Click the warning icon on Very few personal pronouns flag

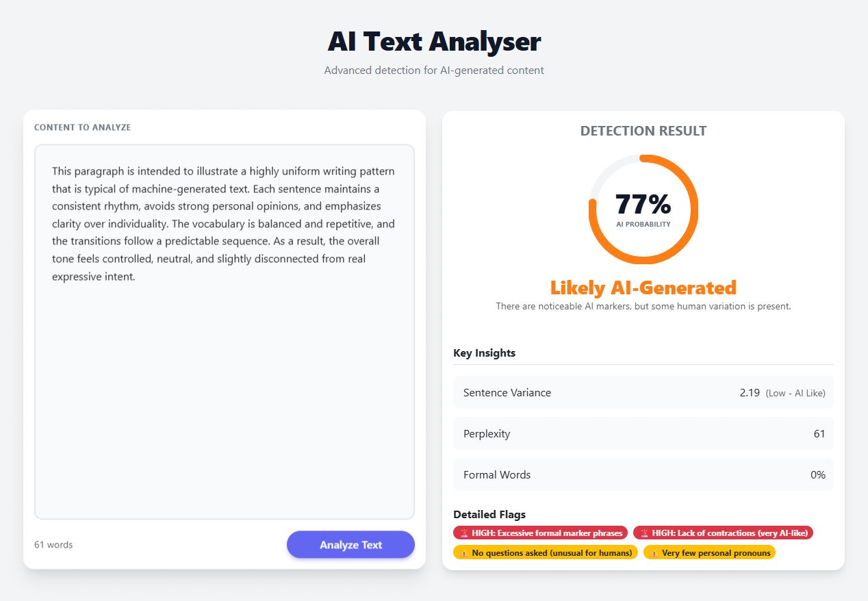click(654, 553)
